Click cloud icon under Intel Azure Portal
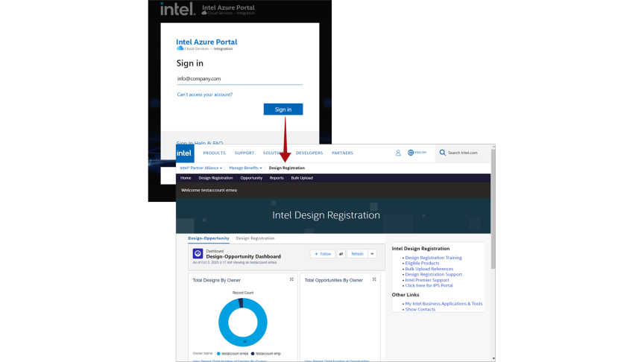This screenshot has width=644, height=362. coord(180,48)
